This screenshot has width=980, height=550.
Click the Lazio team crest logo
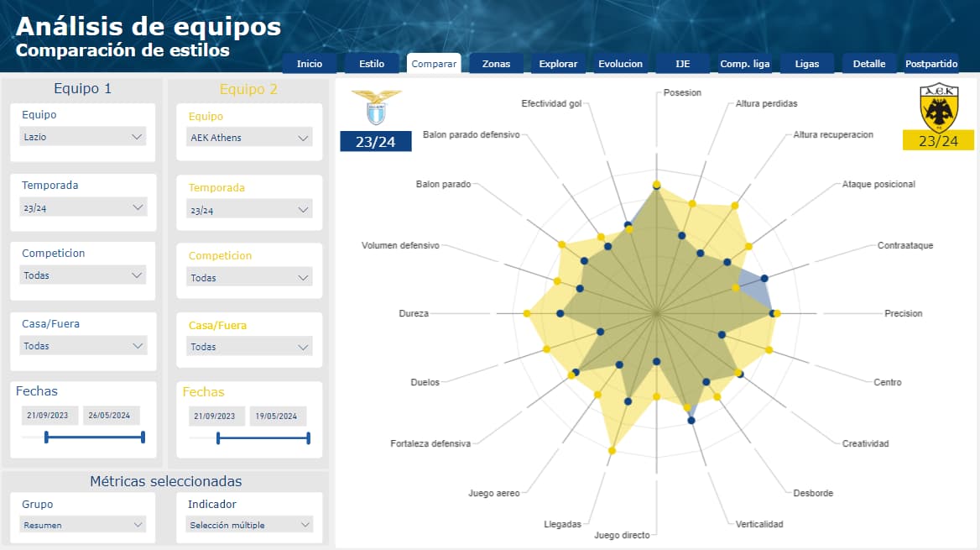point(376,107)
